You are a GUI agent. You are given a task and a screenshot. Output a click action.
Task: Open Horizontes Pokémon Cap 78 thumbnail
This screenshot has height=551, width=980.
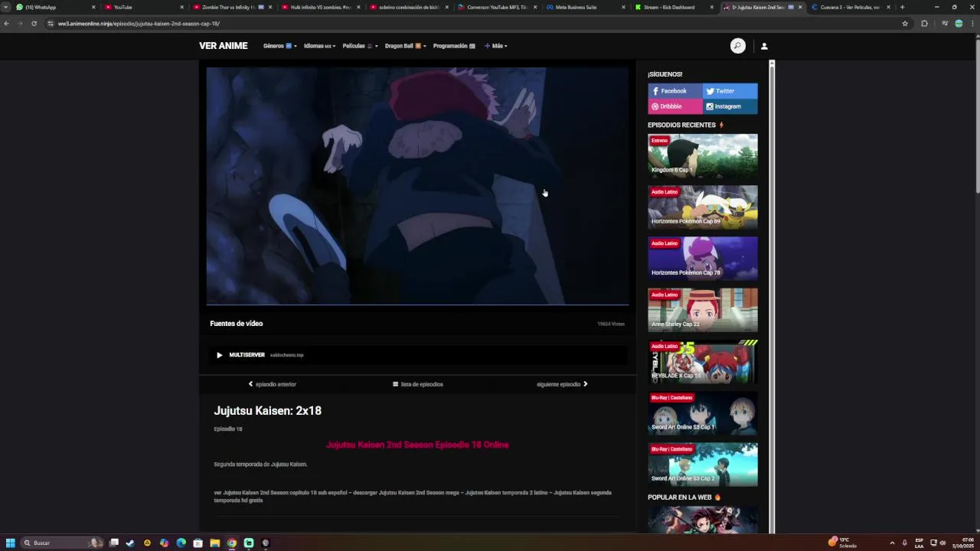pyautogui.click(x=703, y=258)
